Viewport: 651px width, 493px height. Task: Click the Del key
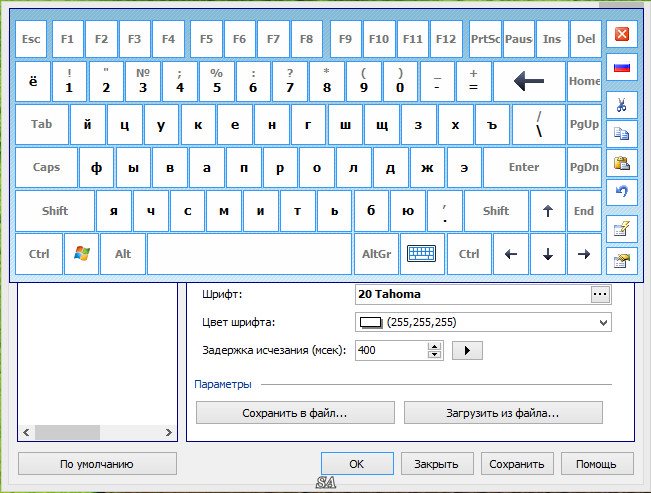[586, 39]
